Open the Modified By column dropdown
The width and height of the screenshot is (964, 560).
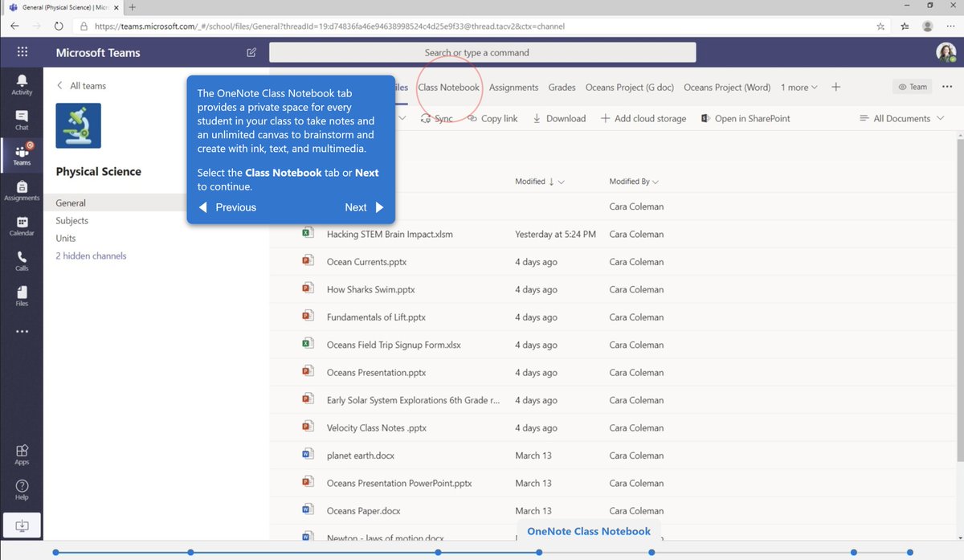tap(634, 182)
